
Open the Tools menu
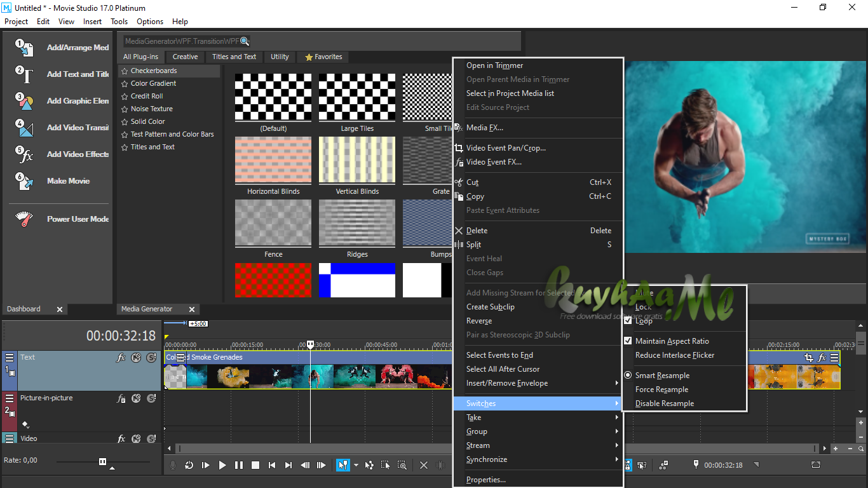[x=119, y=21]
